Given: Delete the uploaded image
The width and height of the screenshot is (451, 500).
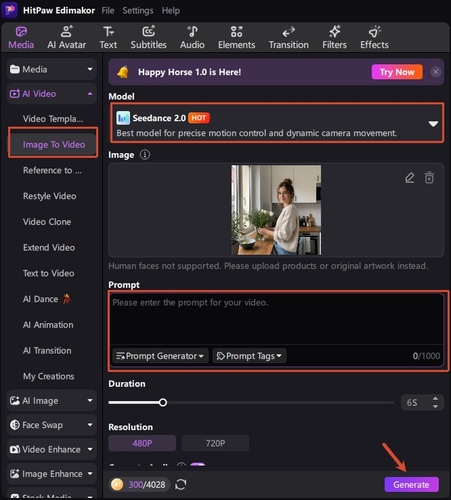Looking at the screenshot, I should 429,178.
